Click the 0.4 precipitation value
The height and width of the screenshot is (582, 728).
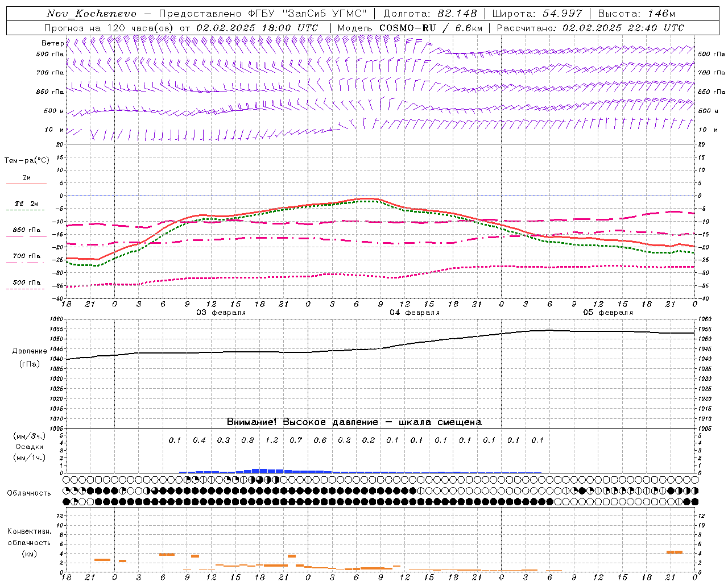coord(199,440)
